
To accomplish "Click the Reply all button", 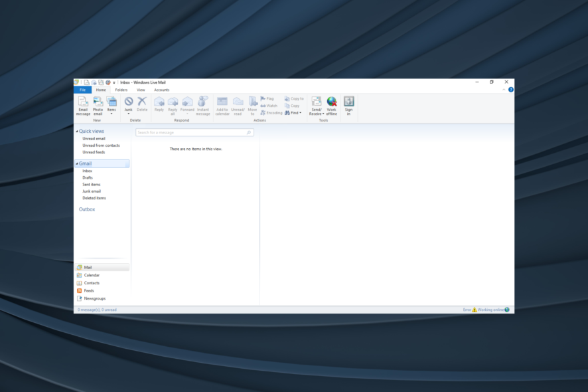I will pos(173,106).
